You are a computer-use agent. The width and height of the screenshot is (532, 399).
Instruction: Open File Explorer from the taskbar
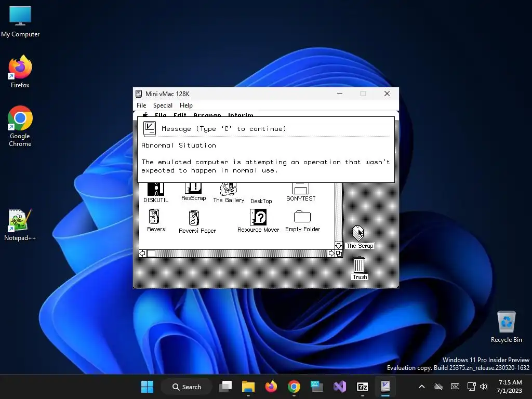[x=248, y=387]
